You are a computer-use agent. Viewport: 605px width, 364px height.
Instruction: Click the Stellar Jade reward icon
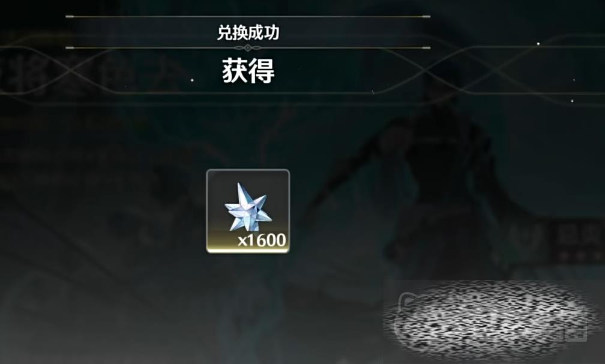[x=248, y=207]
